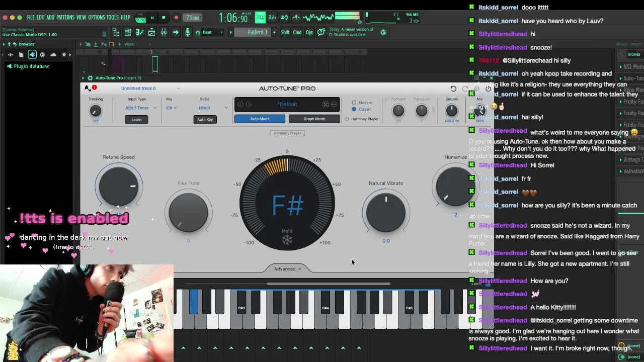Click the C#4 key on the keyboard
644x362 pixels.
click(325, 302)
